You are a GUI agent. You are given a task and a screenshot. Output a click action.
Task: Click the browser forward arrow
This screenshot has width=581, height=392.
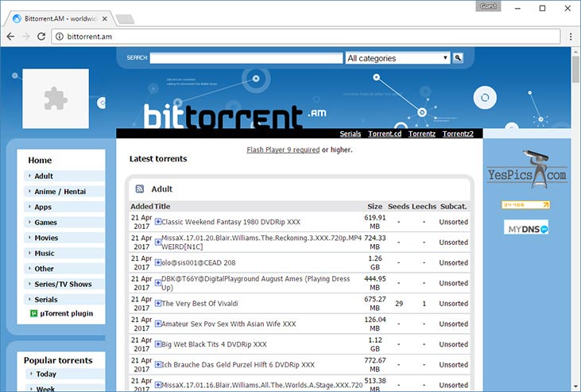[x=26, y=37]
